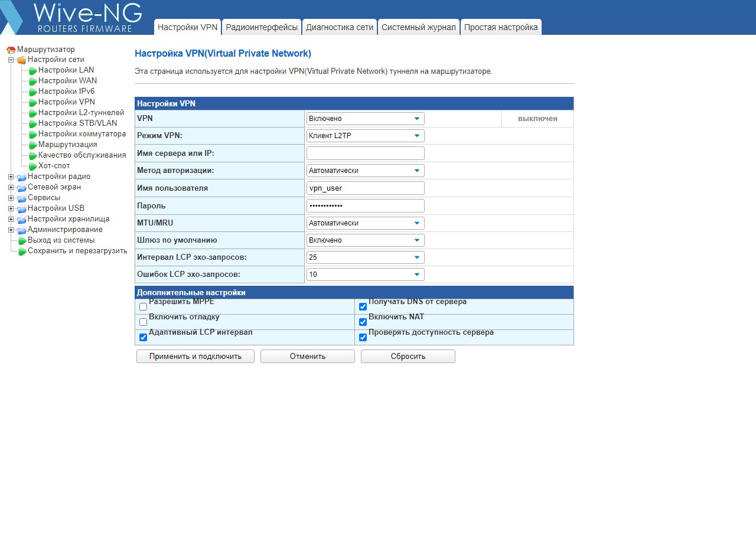
Task: Focus the Имя пользователя field
Action: [366, 188]
